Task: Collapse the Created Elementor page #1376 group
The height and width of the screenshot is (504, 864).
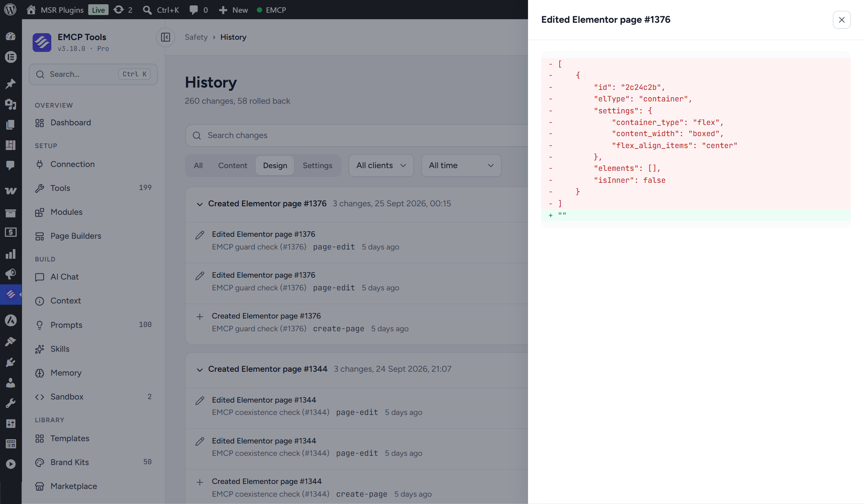Action: [x=199, y=204]
